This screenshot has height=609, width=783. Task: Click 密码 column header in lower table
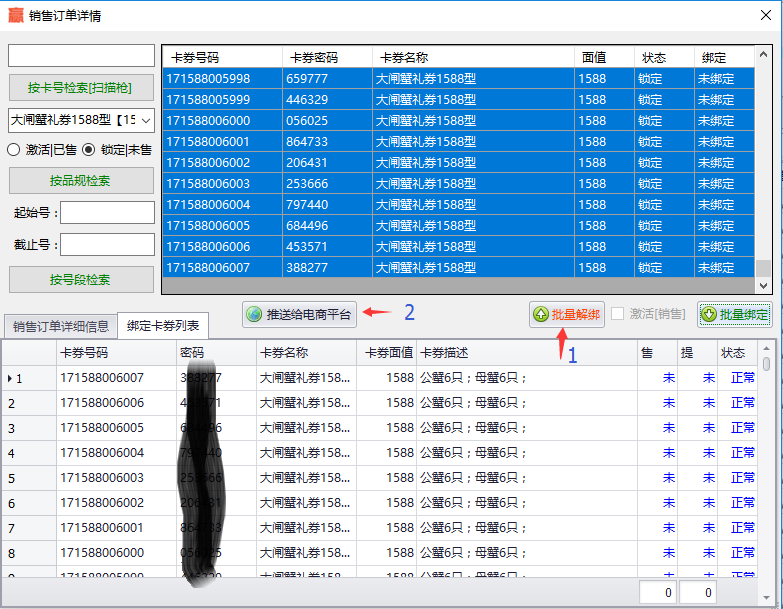(216, 353)
